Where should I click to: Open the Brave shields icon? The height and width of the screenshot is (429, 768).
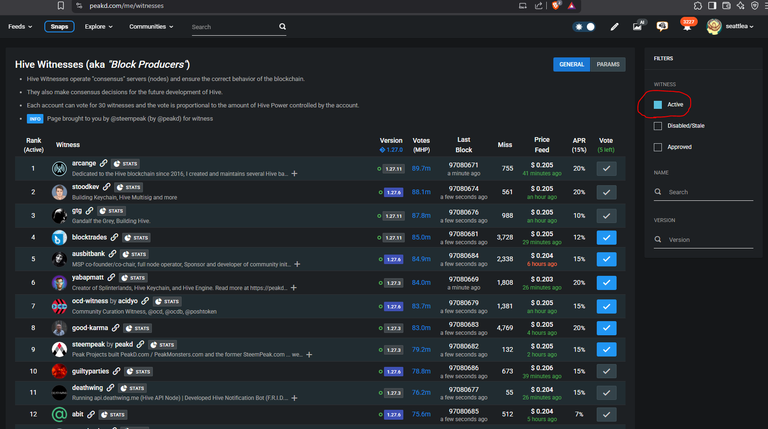[555, 5]
